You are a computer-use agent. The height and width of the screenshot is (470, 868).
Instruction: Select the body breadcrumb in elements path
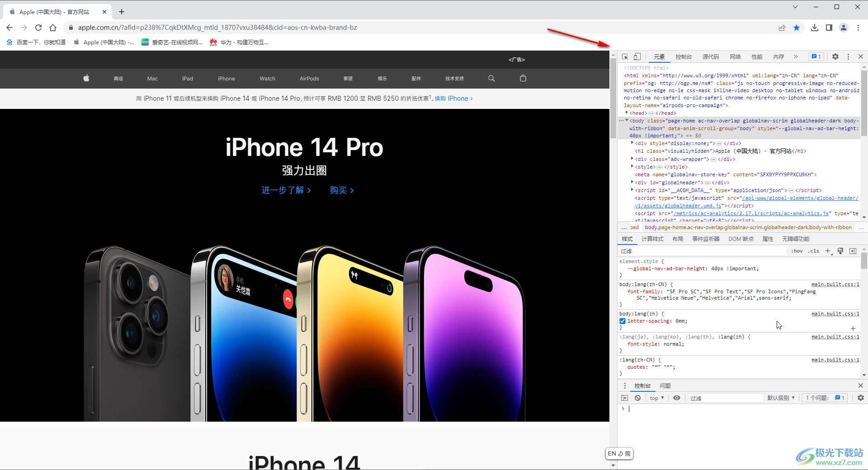pos(748,227)
